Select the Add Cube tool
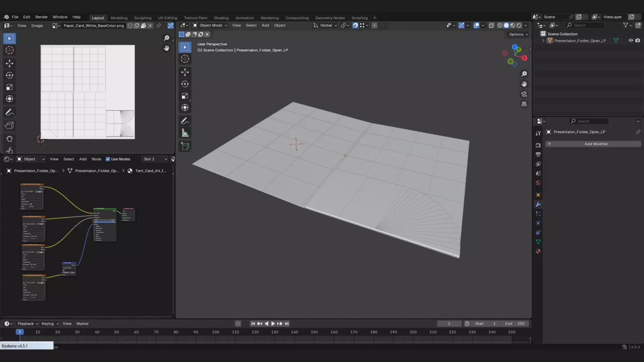644x362 pixels. [x=185, y=146]
